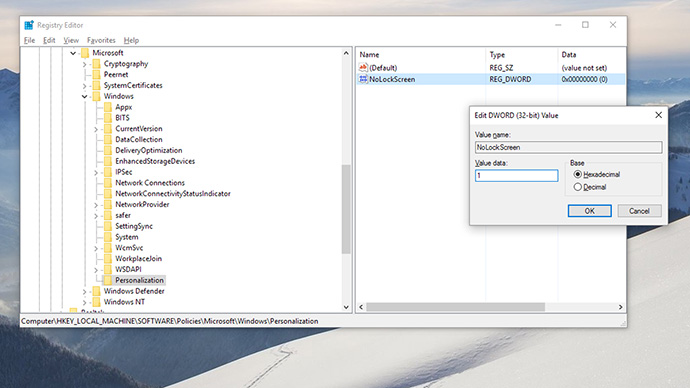Expand the Cryptography key
Viewport: 690px width, 388px height.
click(84, 64)
